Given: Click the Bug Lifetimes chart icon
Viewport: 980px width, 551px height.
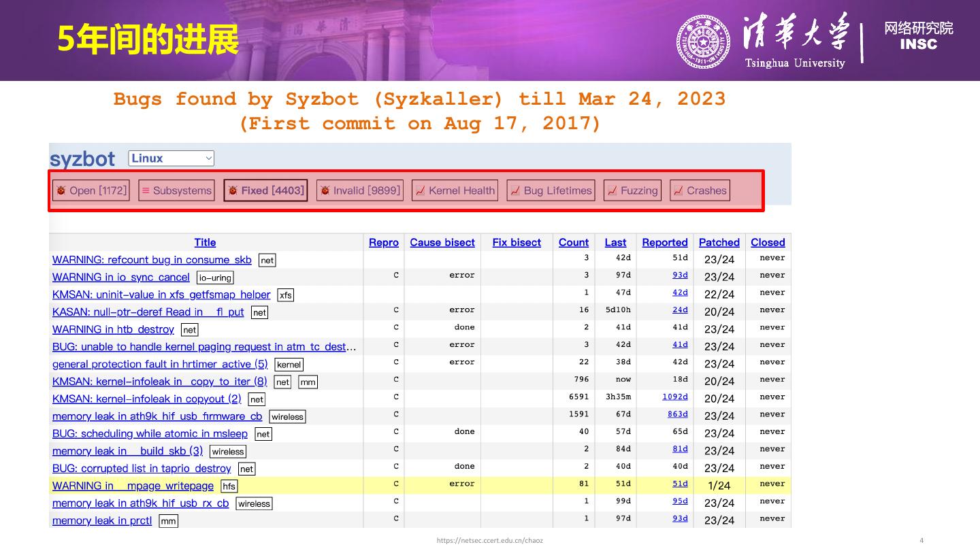Looking at the screenshot, I should coord(516,191).
